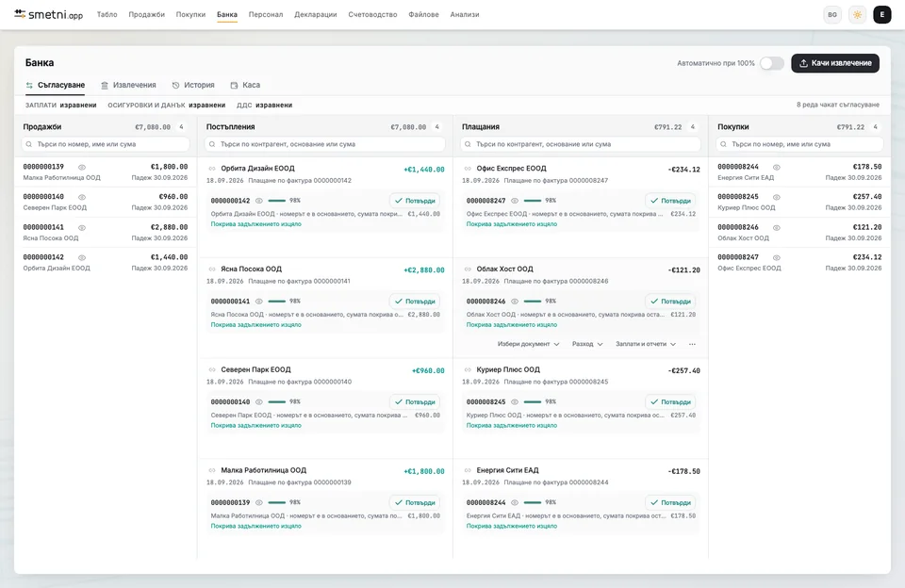Show invoice 0000000140 via eye in Продажби list
This screenshot has height=588, width=905.
pos(82,197)
